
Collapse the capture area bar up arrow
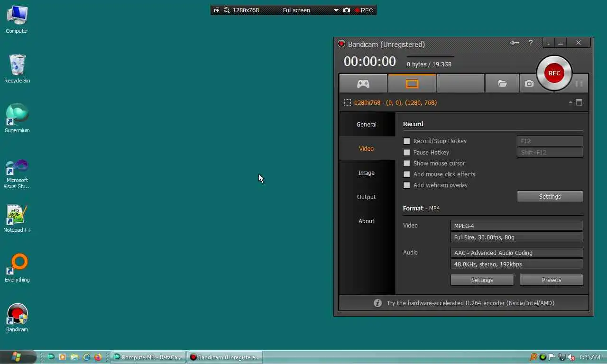[570, 102]
